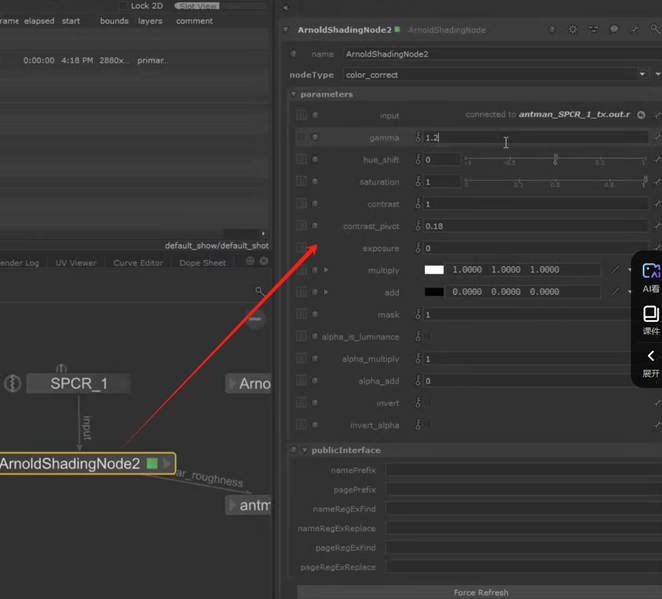
Task: Click the info icon beside SPCR_1 node
Action: tap(13, 383)
